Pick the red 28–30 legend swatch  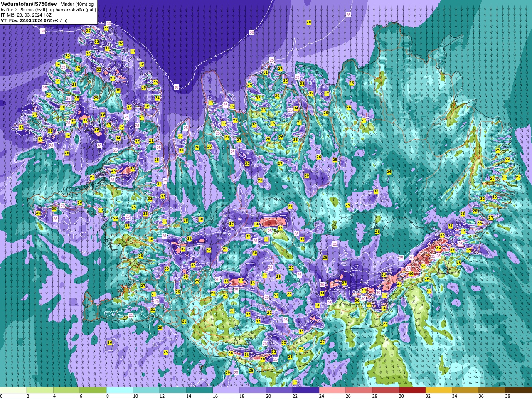386,390
